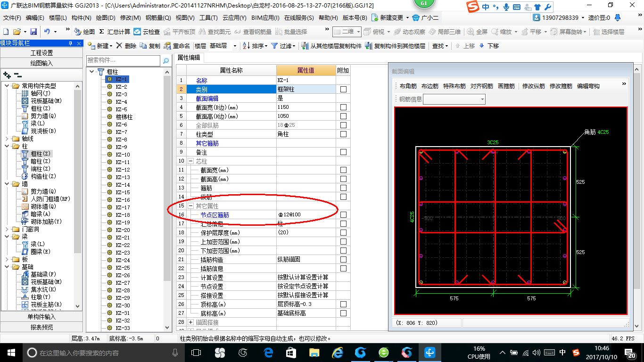This screenshot has width=644, height=362.
Task: Open the 新建 dropdown arrow
Action: pyautogui.click(x=111, y=46)
